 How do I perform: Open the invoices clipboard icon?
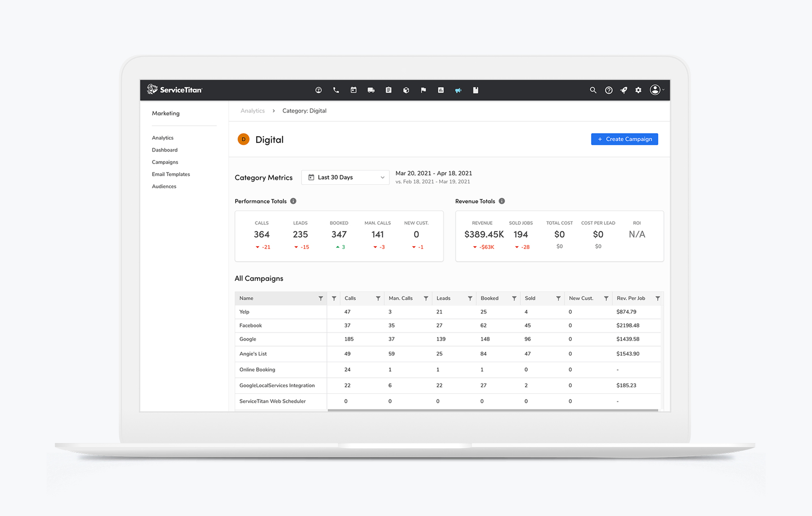[388, 90]
